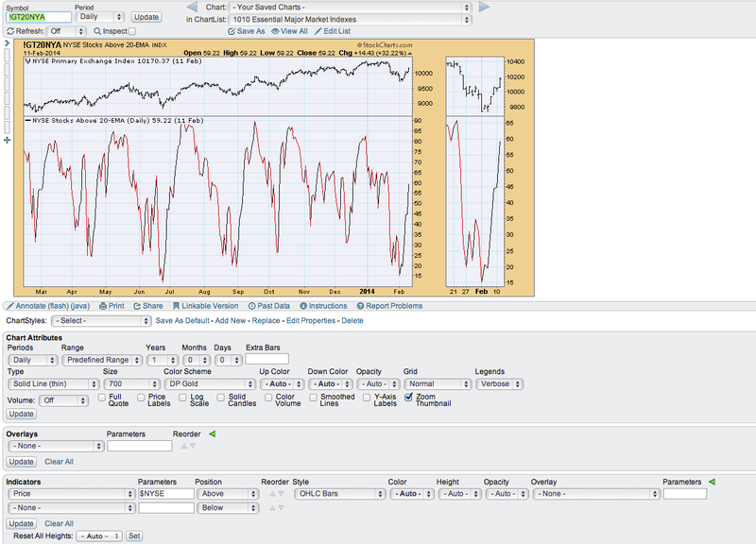Open the Volume dropdown
The image size is (756, 544).
pyautogui.click(x=63, y=400)
